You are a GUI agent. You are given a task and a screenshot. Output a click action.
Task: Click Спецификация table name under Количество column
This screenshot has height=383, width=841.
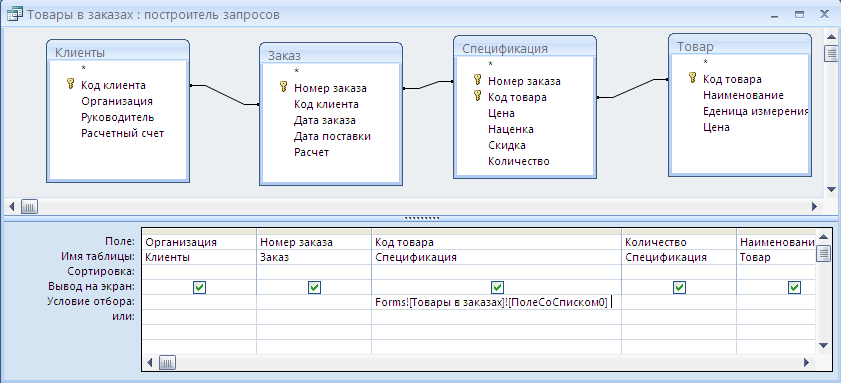[679, 257]
